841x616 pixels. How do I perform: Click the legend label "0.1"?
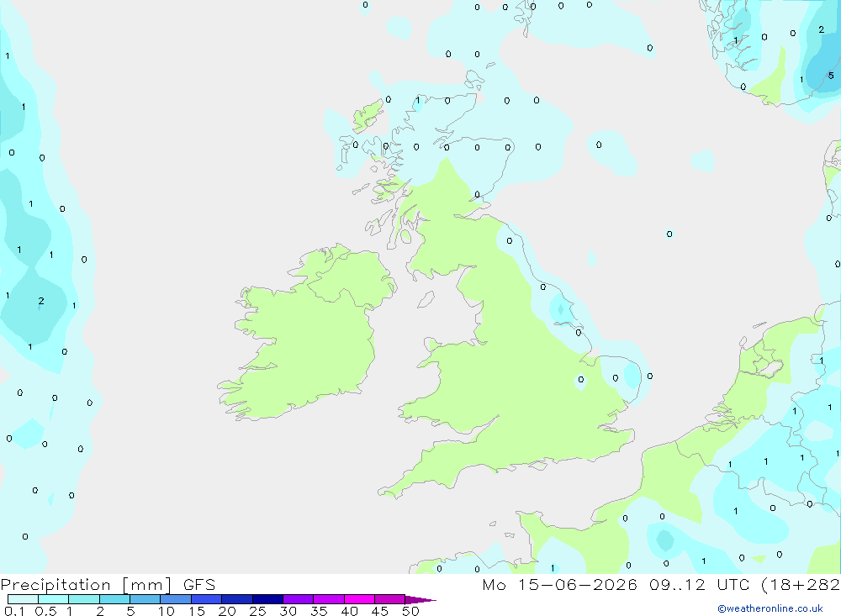[14, 611]
